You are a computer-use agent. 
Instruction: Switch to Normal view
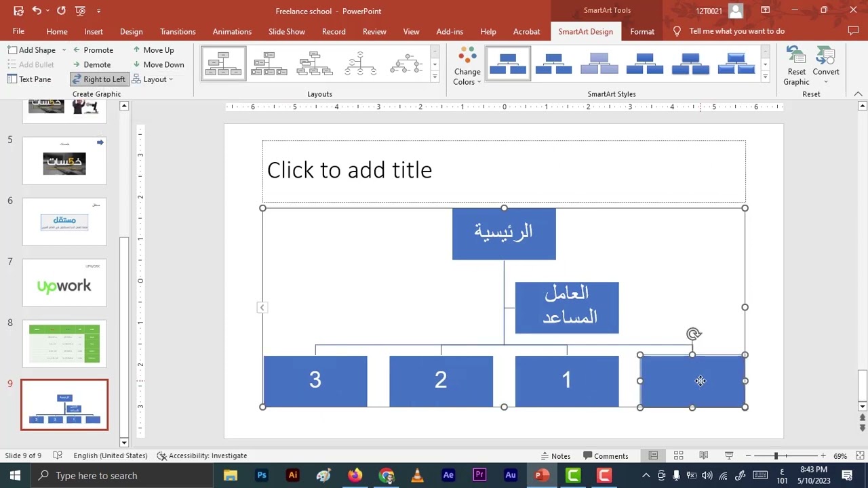point(653,456)
